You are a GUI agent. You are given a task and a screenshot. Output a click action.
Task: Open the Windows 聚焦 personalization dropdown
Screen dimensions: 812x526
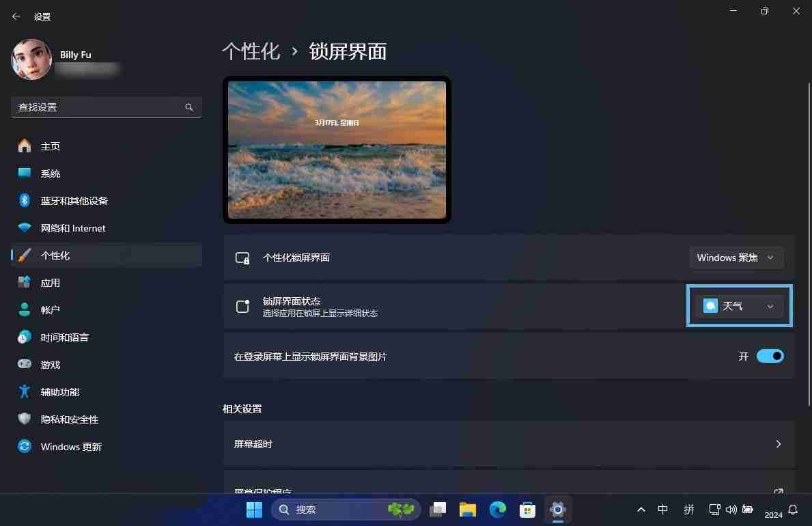click(736, 258)
